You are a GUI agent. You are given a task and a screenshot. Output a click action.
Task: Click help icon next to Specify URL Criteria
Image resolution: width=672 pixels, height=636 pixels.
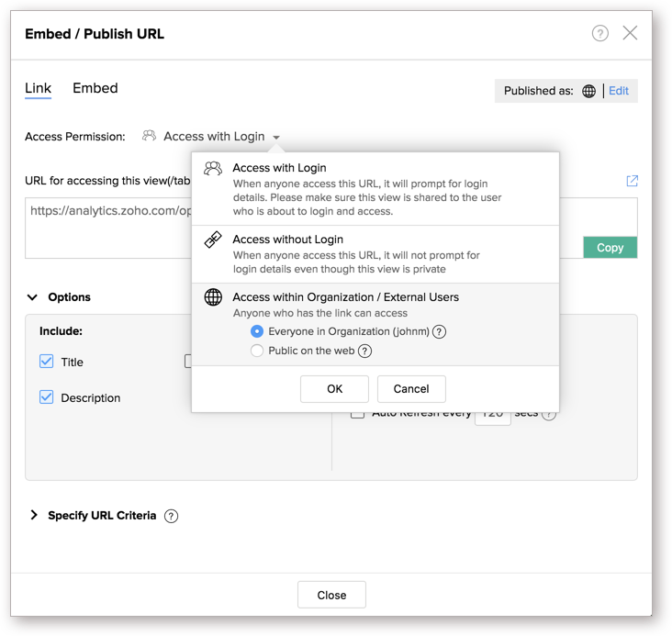(x=171, y=516)
